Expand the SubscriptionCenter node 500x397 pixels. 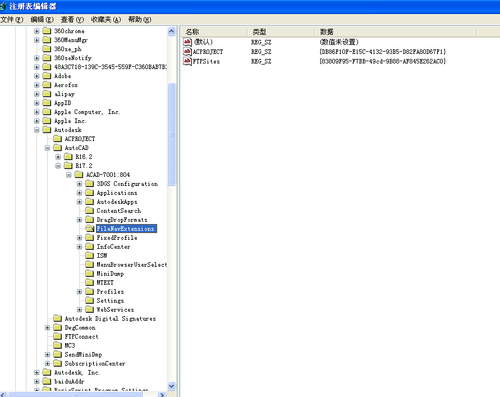point(47,364)
